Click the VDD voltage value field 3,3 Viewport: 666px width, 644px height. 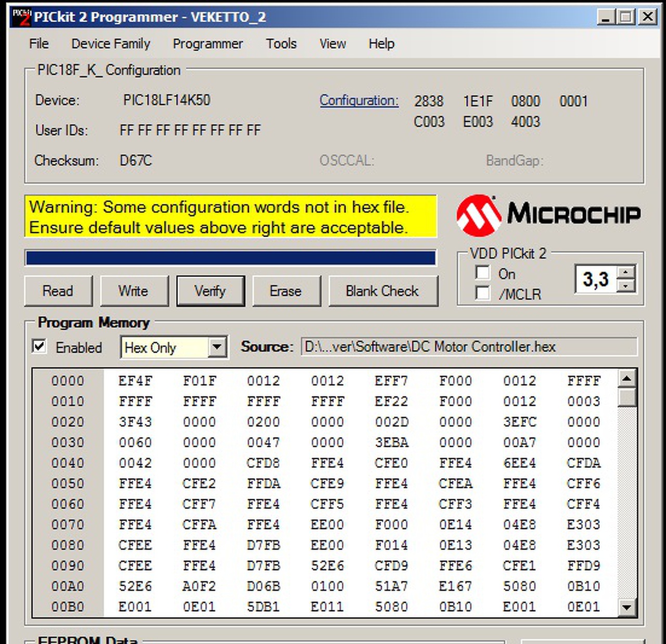(597, 279)
